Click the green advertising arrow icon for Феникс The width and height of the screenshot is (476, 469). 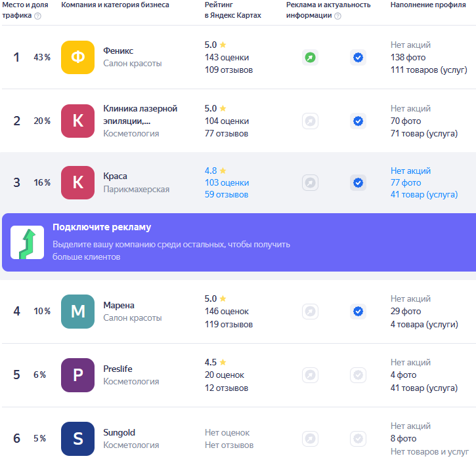[x=310, y=57]
